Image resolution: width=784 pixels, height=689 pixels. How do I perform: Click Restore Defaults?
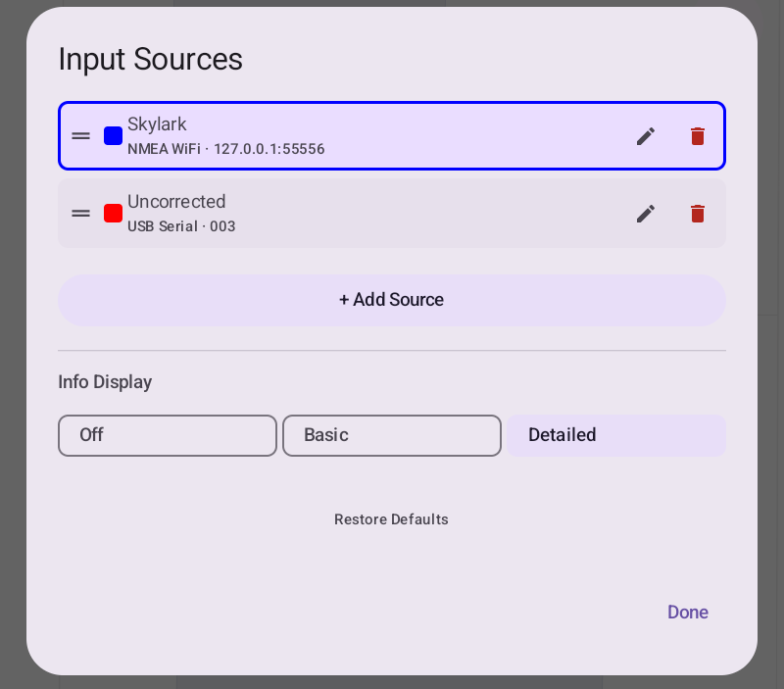(x=391, y=519)
